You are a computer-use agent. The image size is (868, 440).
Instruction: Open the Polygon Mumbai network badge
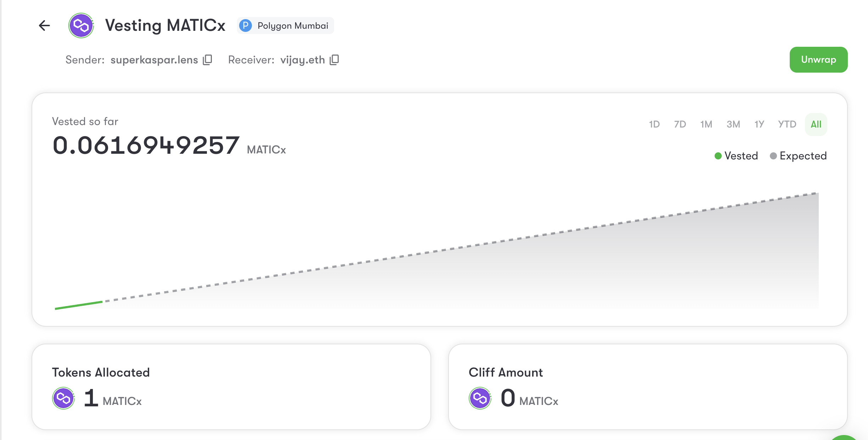point(285,26)
